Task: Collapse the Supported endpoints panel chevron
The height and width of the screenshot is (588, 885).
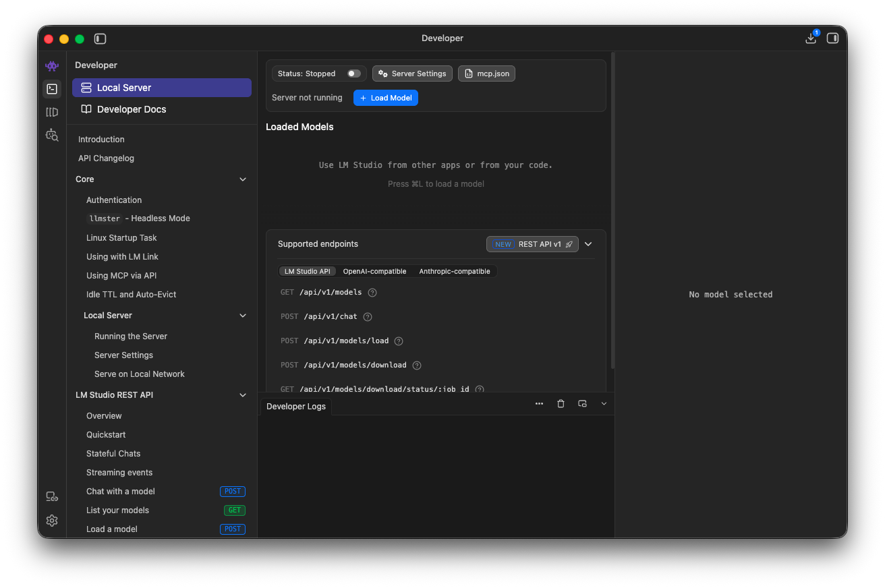Action: [x=588, y=244]
